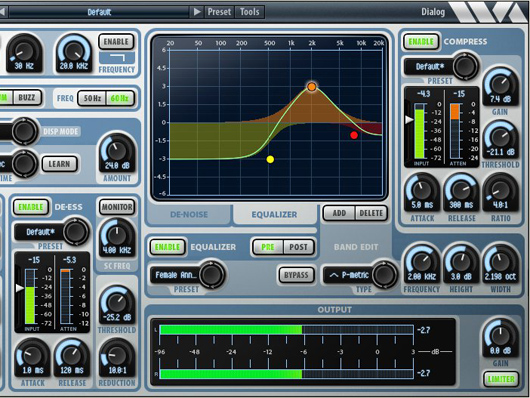
Task: Toggle the output LIMITER button
Action: pyautogui.click(x=501, y=379)
